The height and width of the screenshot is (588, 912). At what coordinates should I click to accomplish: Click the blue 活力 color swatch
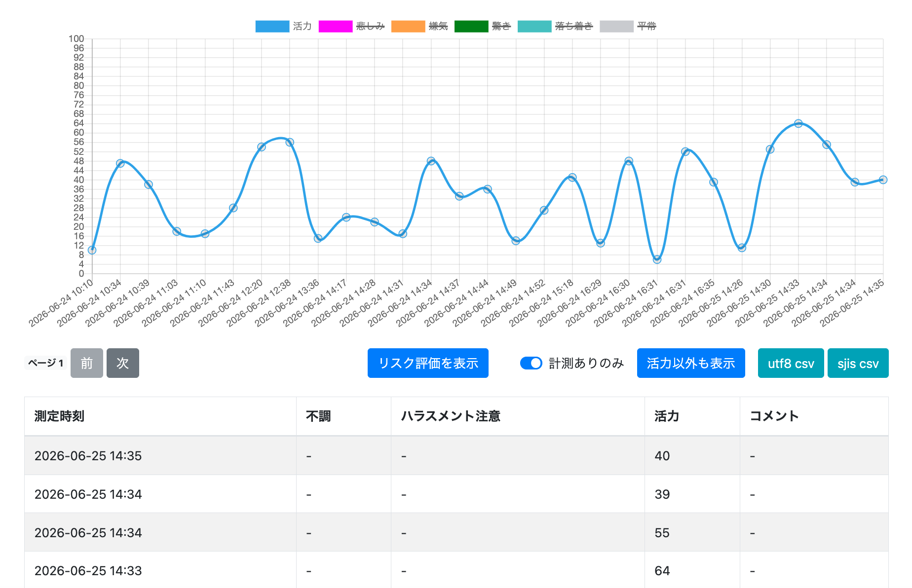(272, 26)
